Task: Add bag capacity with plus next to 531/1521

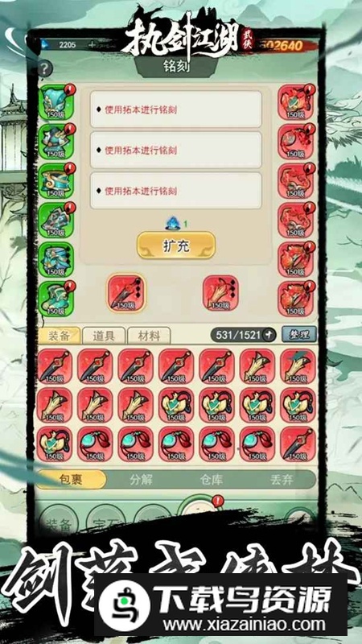Action: tap(269, 335)
